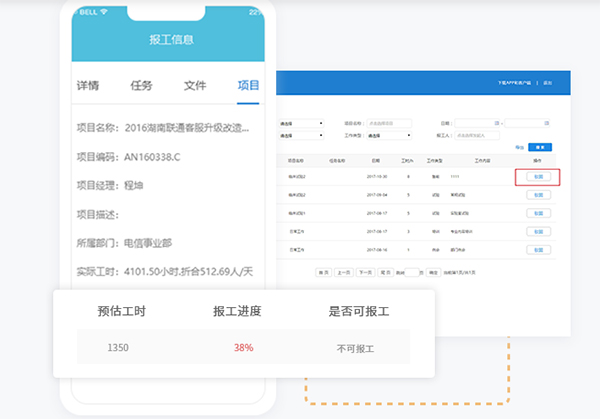Tap the 项目描述 row
This screenshot has width=600, height=419.
tap(98, 214)
